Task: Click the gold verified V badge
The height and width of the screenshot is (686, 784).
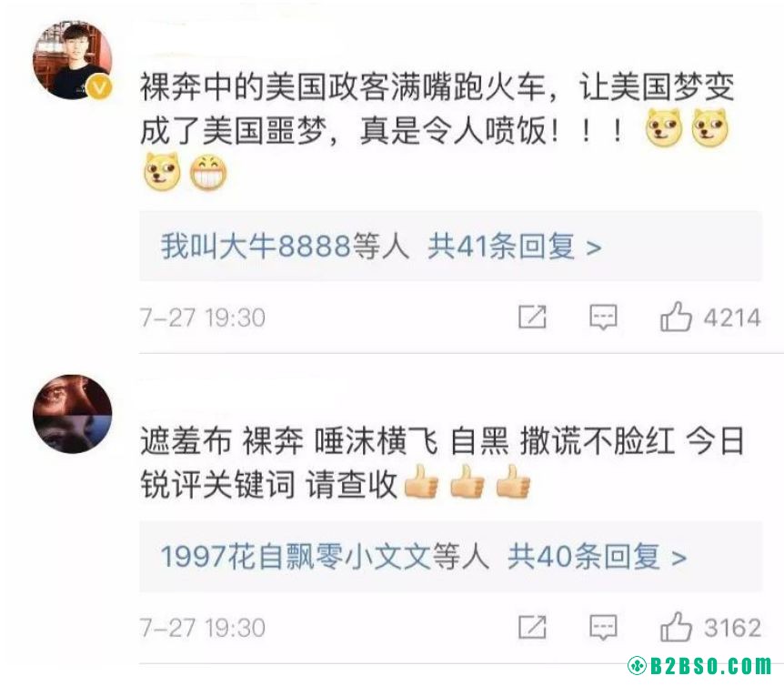Action: click(x=99, y=87)
